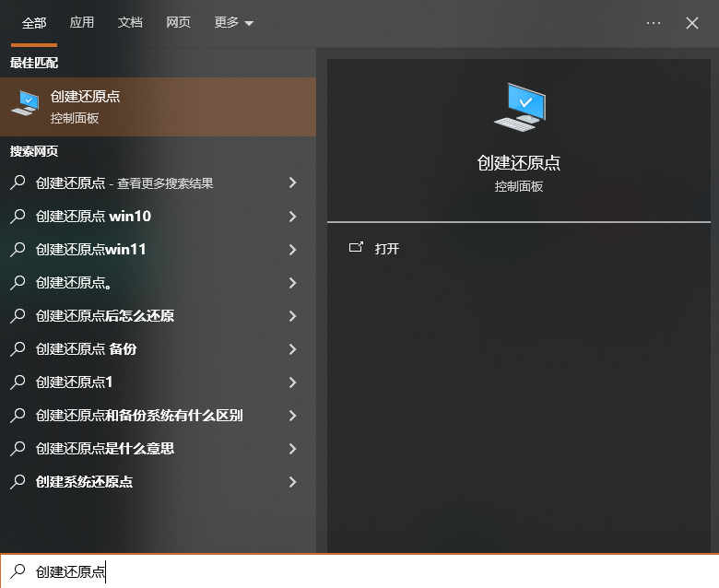This screenshot has width=719, height=588.
Task: Select the 创建系统还原点 suggestion
Action: [158, 482]
